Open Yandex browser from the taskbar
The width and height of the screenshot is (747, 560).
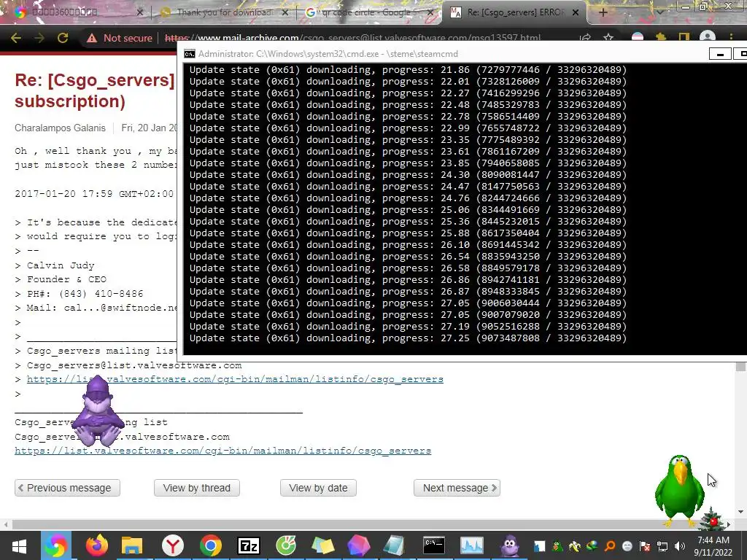(172, 545)
